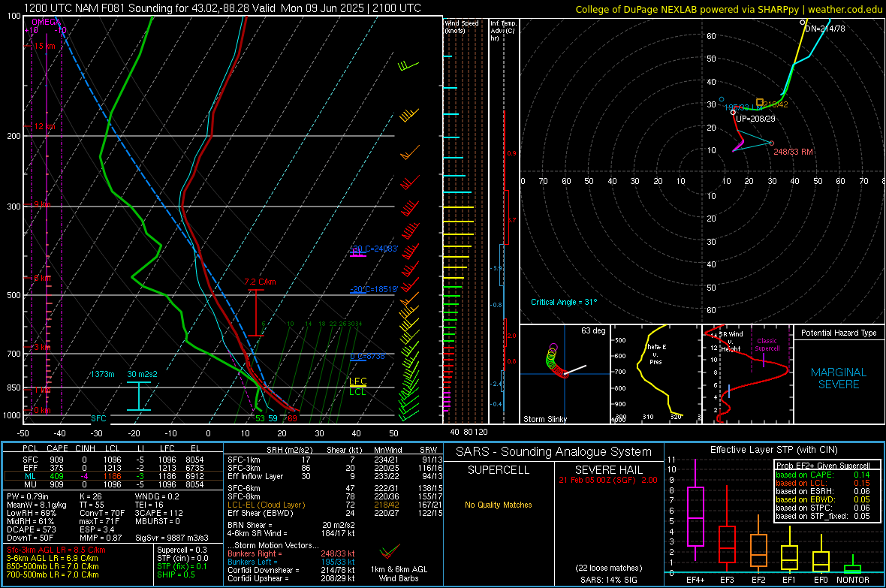Click the No Quality Matches text
This screenshot has height=588, width=886.
pos(499,505)
